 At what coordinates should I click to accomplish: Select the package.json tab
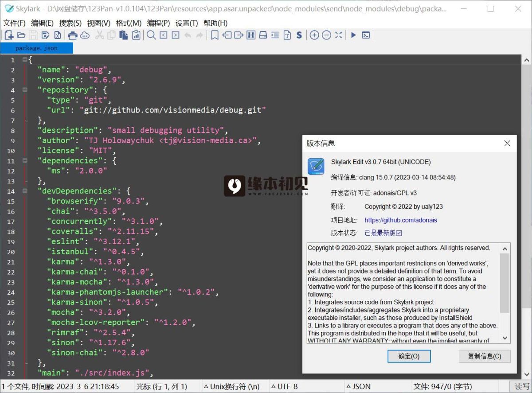pyautogui.click(x=36, y=48)
